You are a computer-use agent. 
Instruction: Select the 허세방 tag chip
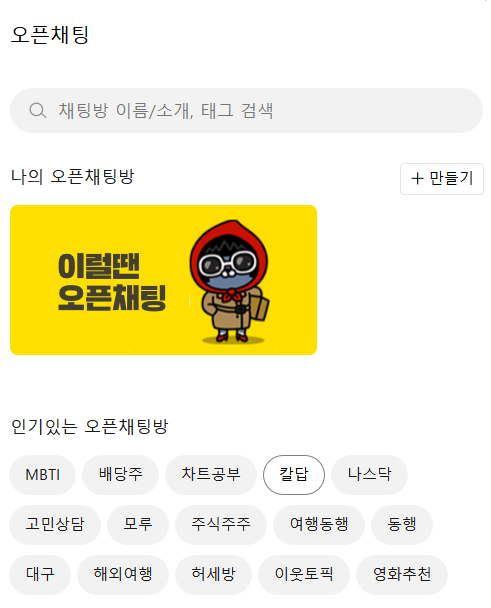[x=213, y=575]
